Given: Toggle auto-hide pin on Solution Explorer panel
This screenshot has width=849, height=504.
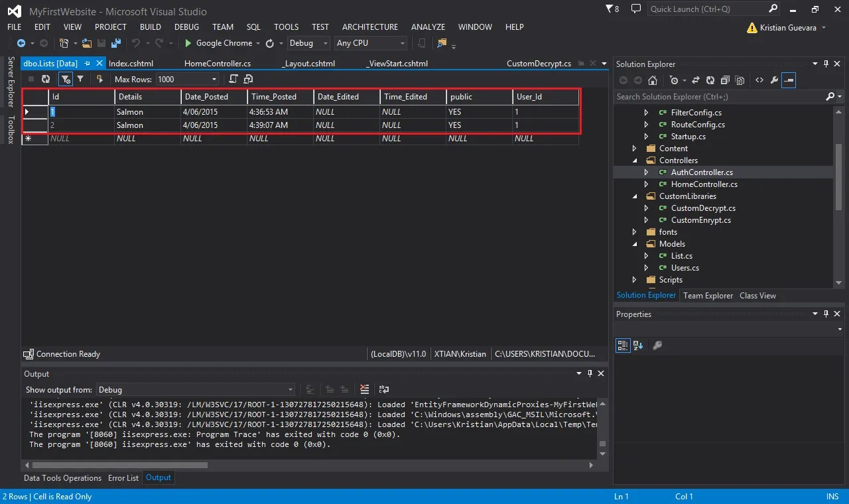Looking at the screenshot, I should (826, 64).
